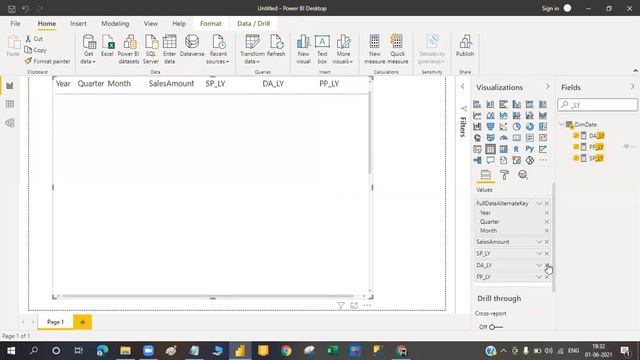Expand the Filters pane
640x360 pixels.
click(462, 87)
